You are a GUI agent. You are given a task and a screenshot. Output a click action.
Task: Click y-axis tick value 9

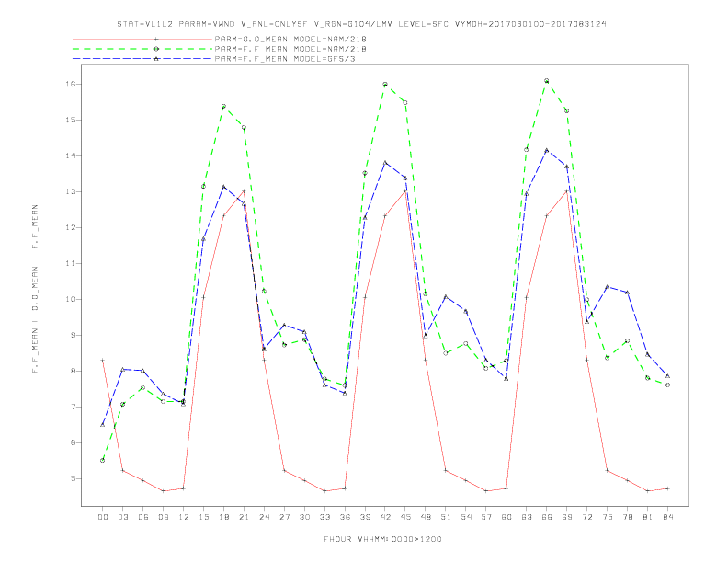point(74,335)
